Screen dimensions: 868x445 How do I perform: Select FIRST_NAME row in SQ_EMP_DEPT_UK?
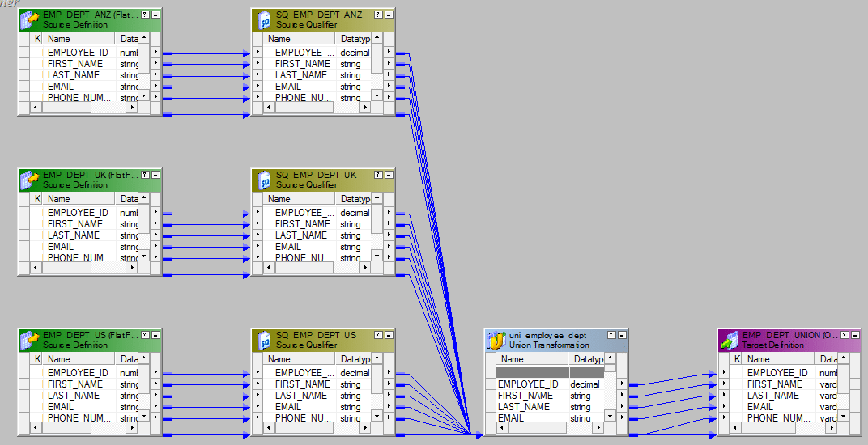[317, 223]
